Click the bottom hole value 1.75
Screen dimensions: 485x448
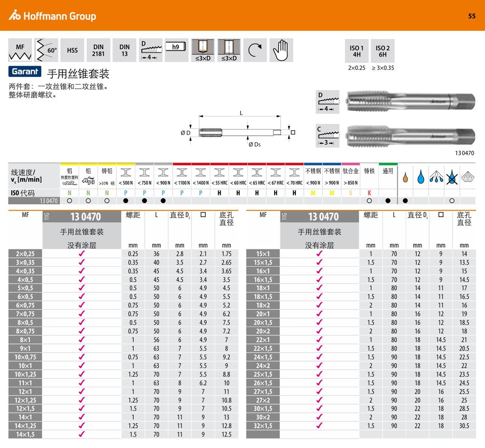click(x=226, y=254)
